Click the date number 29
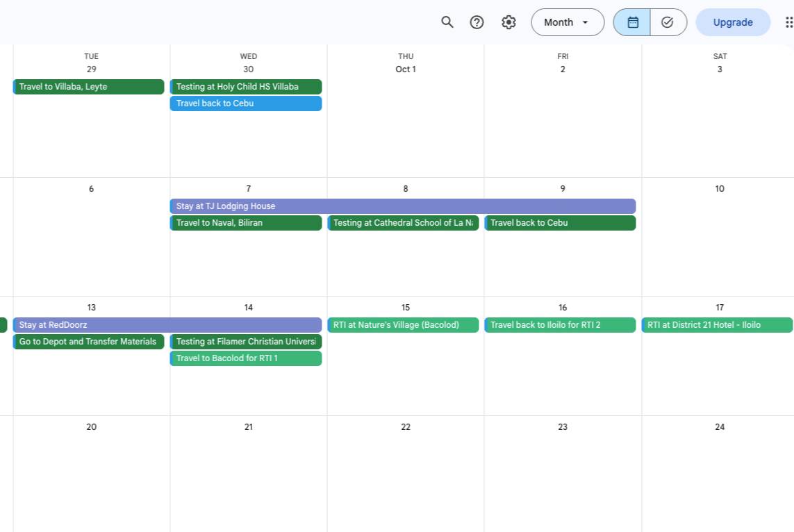 coord(91,69)
